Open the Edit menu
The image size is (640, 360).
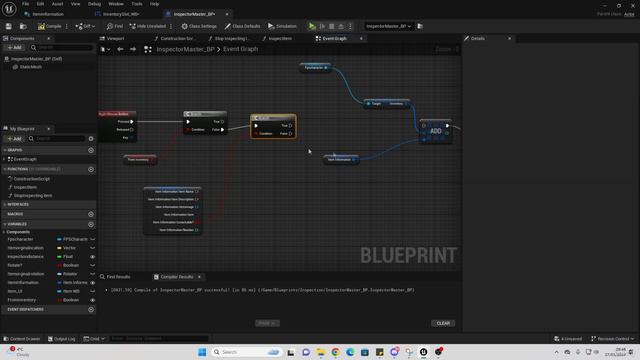(x=40, y=4)
